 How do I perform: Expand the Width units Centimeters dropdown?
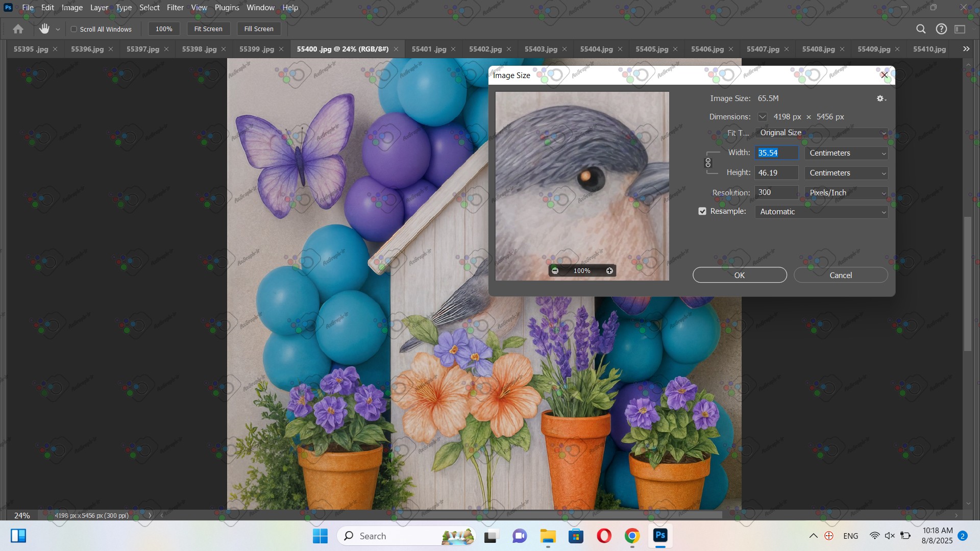pyautogui.click(x=846, y=153)
